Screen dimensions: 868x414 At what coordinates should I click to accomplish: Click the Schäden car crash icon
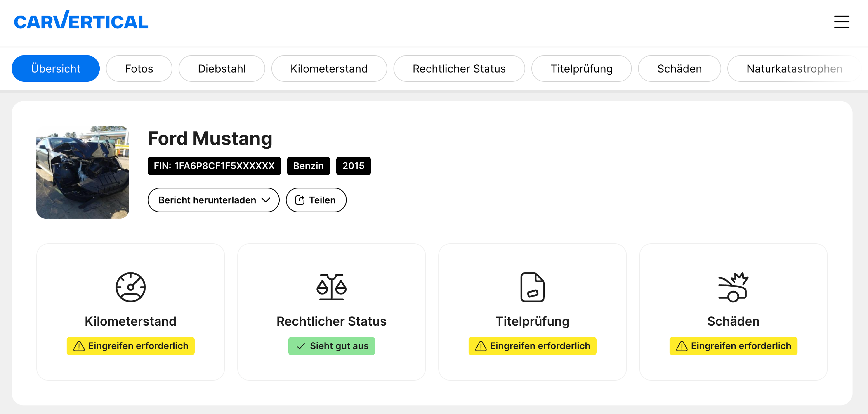point(733,287)
